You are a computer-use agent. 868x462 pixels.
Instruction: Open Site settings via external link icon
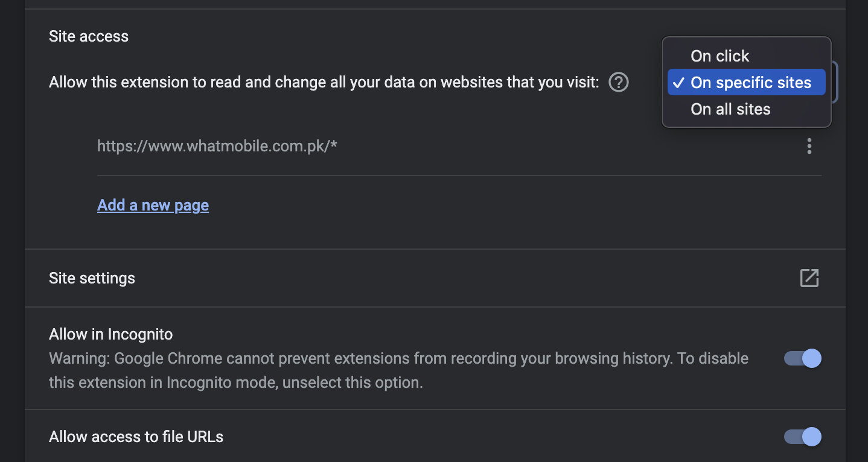point(809,278)
